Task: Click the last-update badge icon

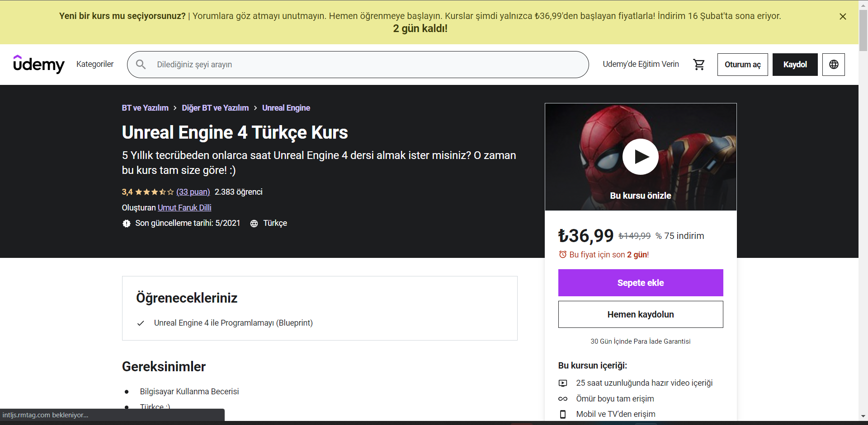Action: coord(127,224)
